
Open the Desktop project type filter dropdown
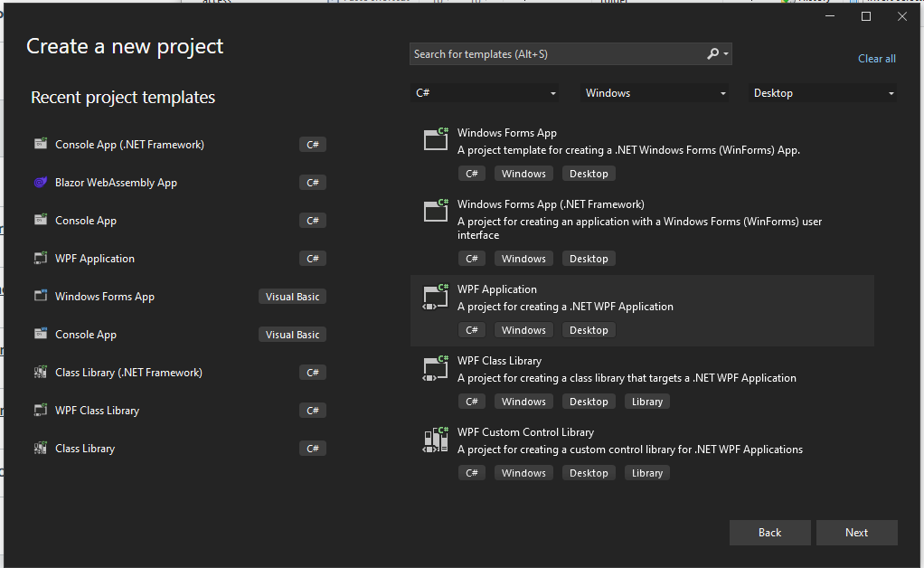[823, 93]
